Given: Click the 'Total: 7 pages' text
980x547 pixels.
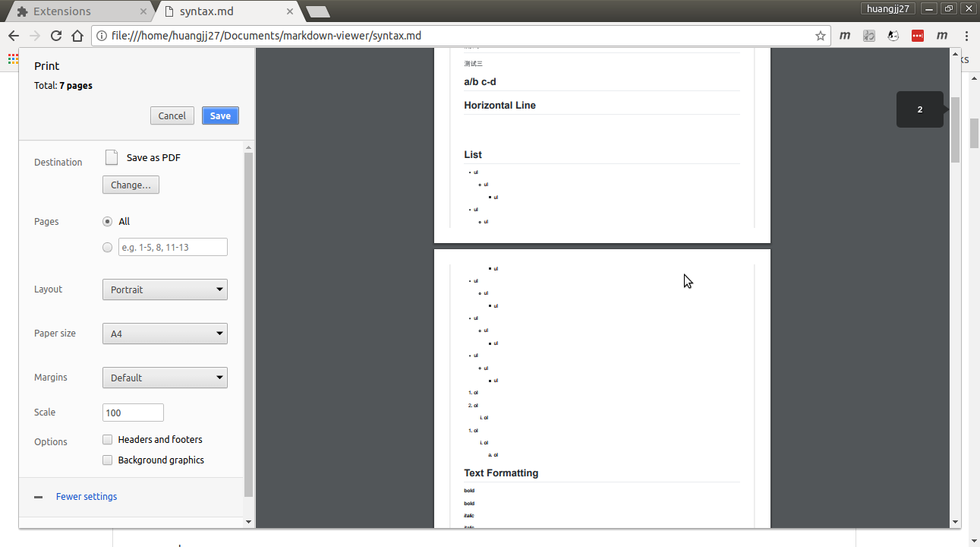Looking at the screenshot, I should (63, 86).
